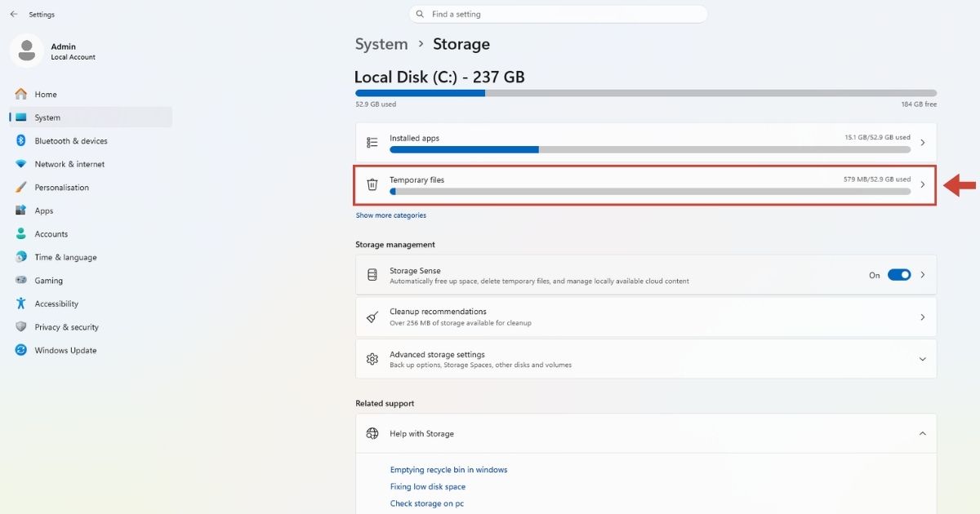Click the Personalisation paintbrush icon

(21, 187)
